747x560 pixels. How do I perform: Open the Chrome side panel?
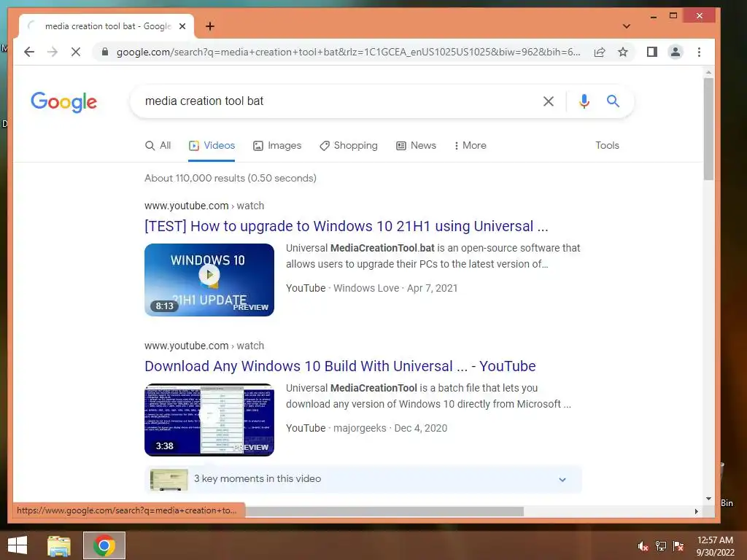[651, 52]
